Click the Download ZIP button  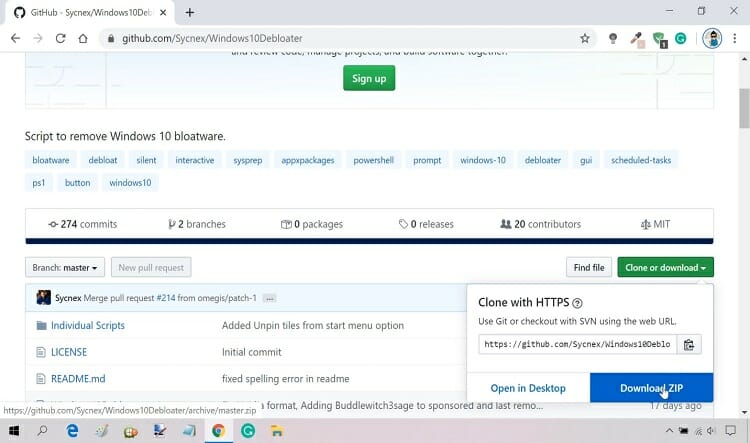tap(651, 388)
